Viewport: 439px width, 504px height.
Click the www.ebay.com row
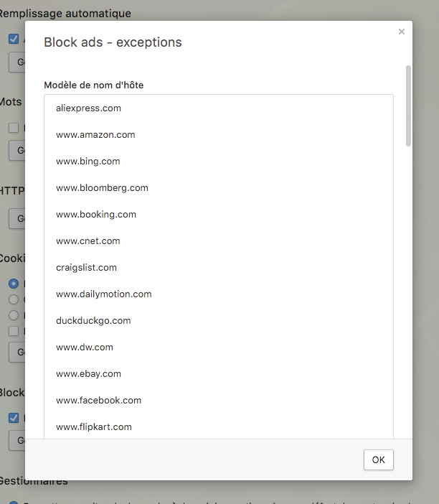point(219,374)
